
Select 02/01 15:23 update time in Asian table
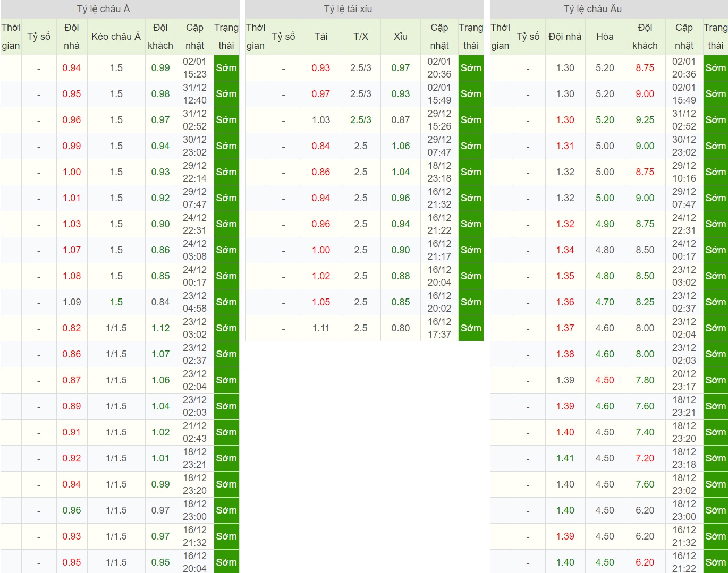coord(194,68)
